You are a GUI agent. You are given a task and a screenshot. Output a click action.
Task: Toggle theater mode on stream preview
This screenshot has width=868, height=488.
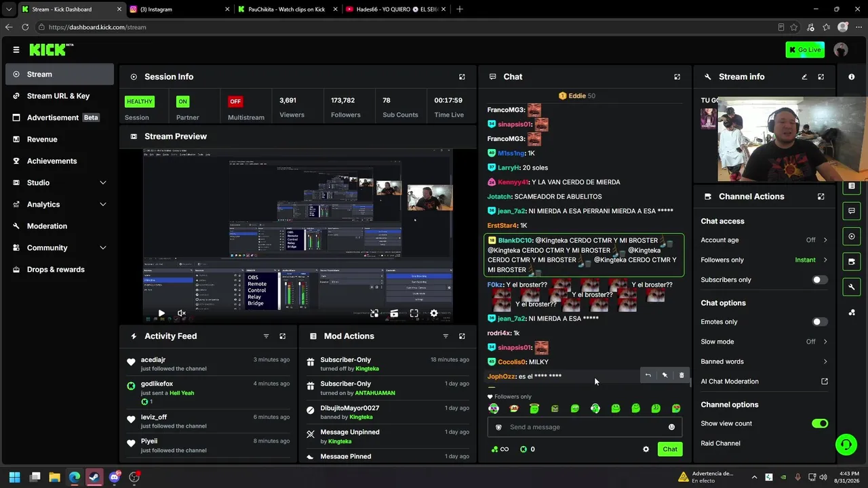[x=394, y=314]
